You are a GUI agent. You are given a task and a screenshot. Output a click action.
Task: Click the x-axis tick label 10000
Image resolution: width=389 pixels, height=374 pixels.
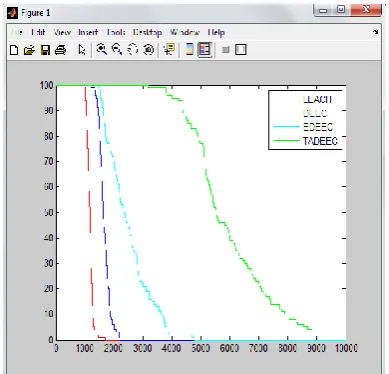coord(346,348)
